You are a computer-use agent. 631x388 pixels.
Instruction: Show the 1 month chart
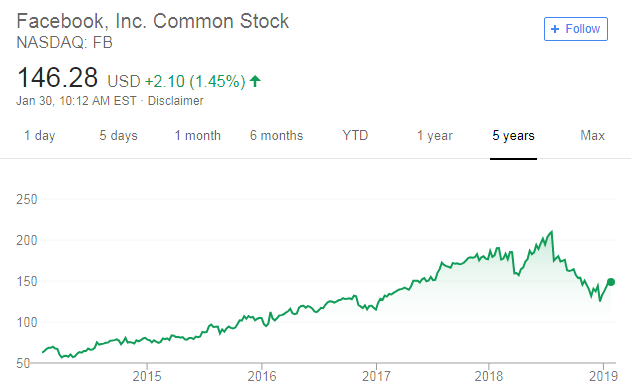coord(198,136)
